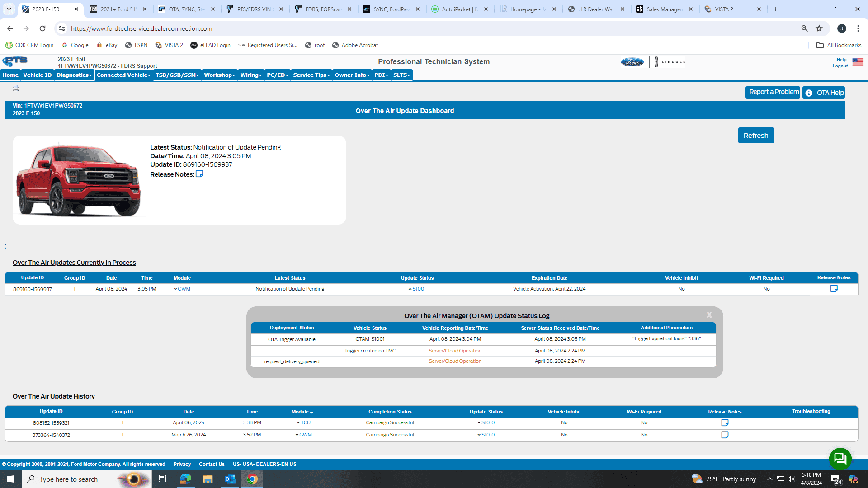
Task: Click Report a Problem button
Action: [x=772, y=92]
